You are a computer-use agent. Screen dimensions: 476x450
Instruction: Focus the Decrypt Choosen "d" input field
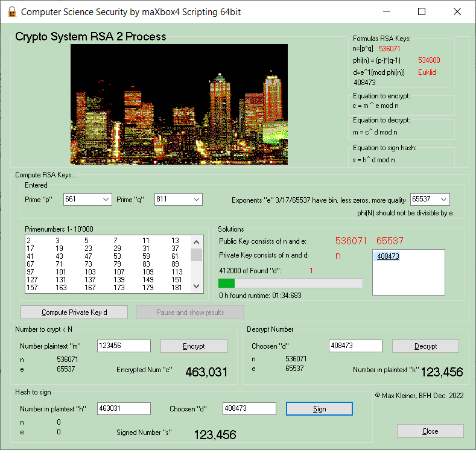coord(355,346)
